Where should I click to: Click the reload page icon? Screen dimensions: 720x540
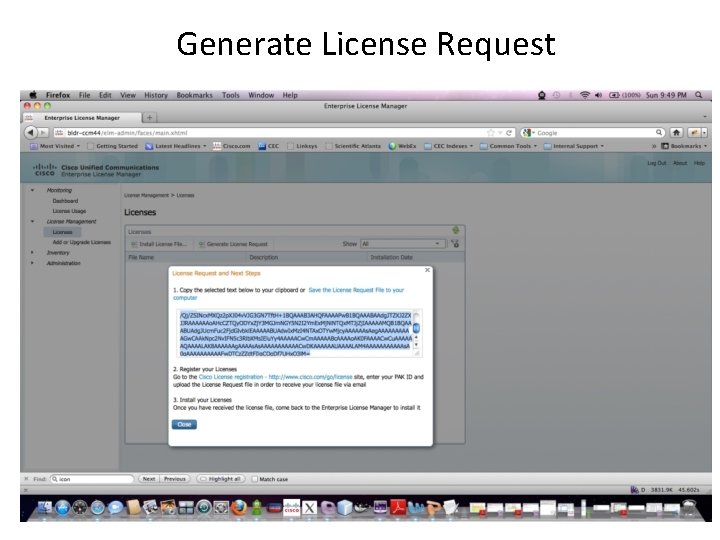[x=509, y=133]
